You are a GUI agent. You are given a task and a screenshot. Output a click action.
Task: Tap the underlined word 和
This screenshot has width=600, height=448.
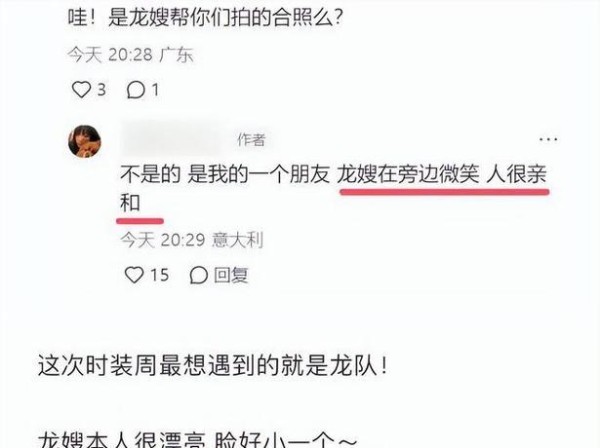coord(130,203)
